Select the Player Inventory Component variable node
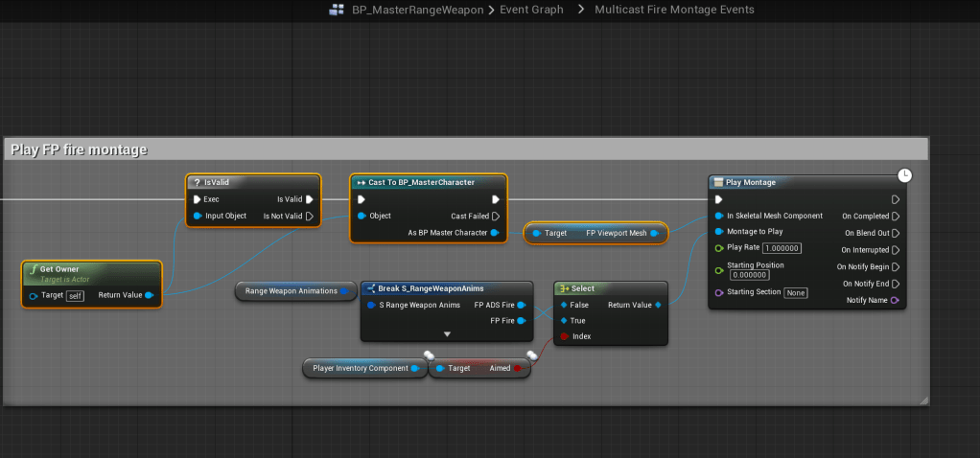The width and height of the screenshot is (980, 458). click(x=362, y=368)
